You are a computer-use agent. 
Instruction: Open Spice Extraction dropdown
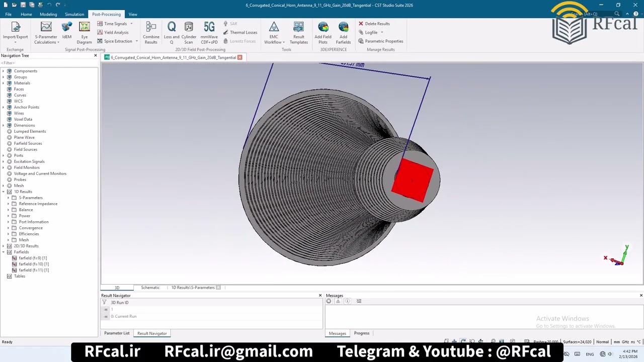(x=136, y=41)
